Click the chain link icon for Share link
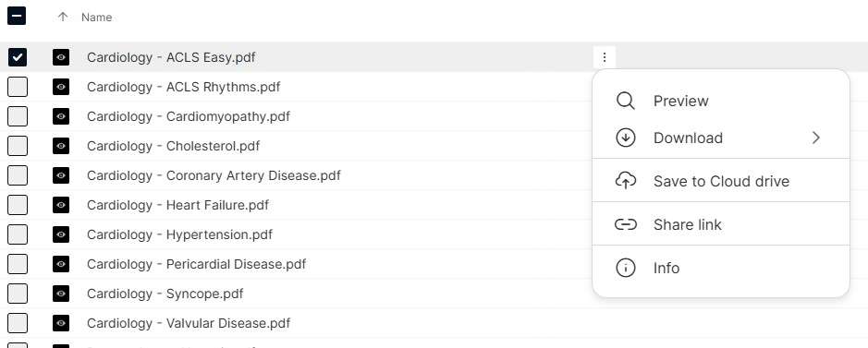This screenshot has width=868, height=348. (626, 224)
